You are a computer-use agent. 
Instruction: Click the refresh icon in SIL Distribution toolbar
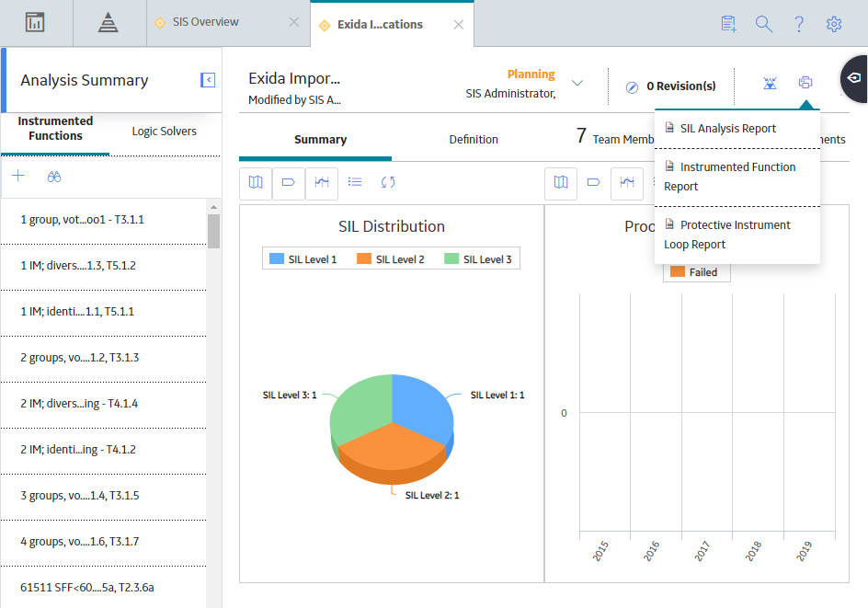click(x=388, y=182)
